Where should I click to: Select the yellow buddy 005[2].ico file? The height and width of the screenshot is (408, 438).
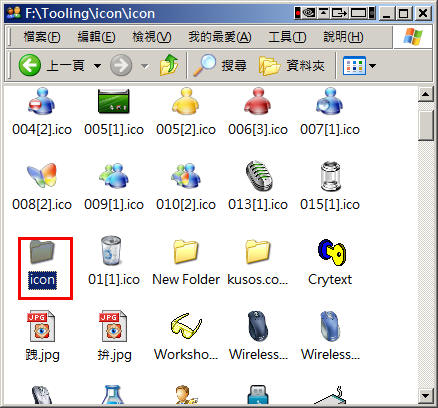point(186,101)
